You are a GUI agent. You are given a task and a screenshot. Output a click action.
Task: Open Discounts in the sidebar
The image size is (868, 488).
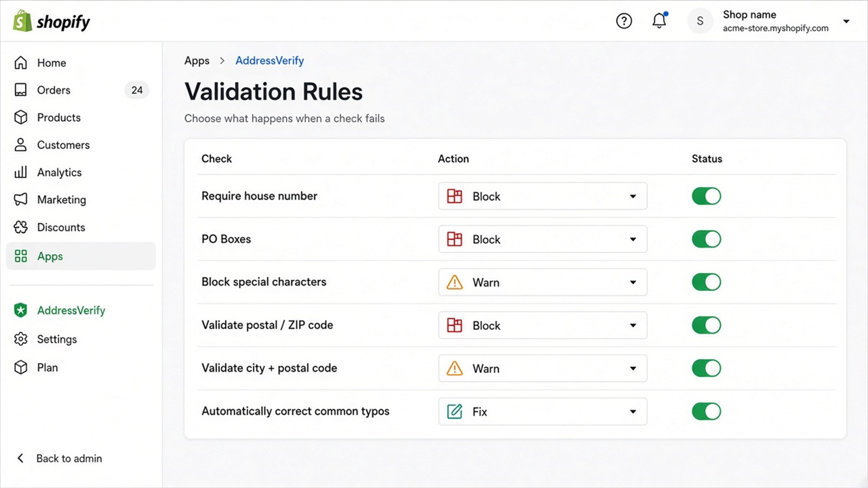[81, 227]
